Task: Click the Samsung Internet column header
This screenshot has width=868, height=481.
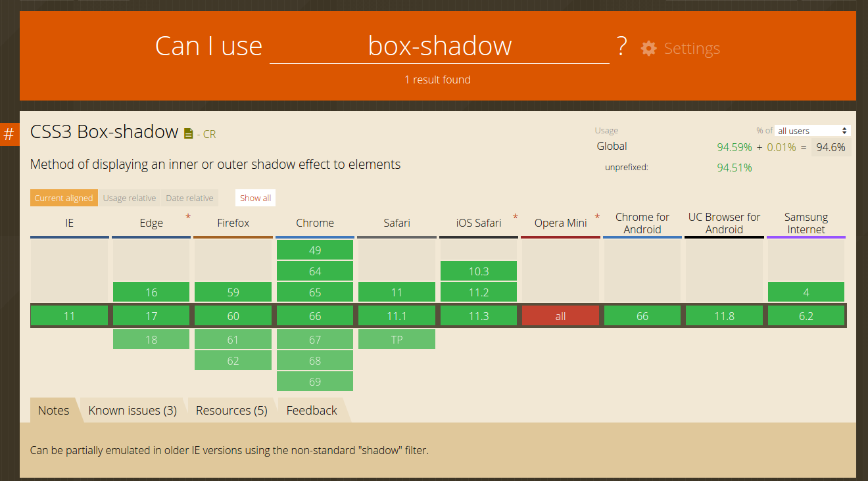Action: pyautogui.click(x=806, y=223)
